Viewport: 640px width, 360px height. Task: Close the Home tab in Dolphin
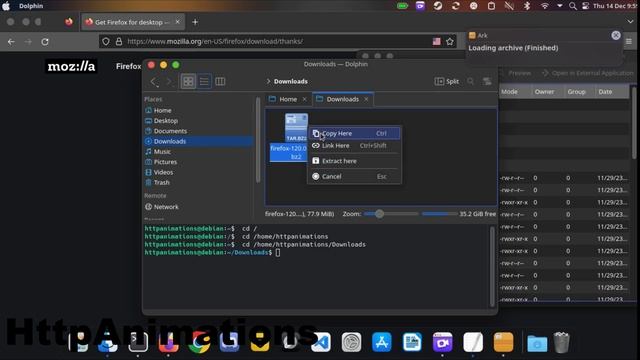point(304,99)
